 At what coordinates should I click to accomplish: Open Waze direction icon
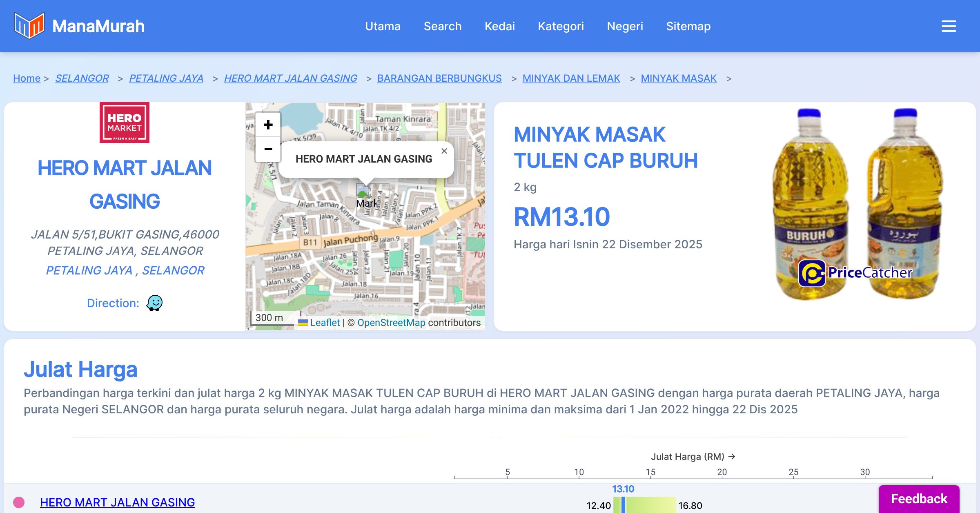click(154, 303)
